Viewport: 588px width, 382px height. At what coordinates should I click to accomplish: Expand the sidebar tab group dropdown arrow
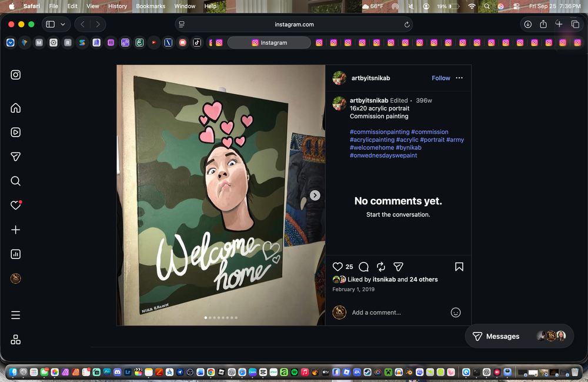(63, 24)
